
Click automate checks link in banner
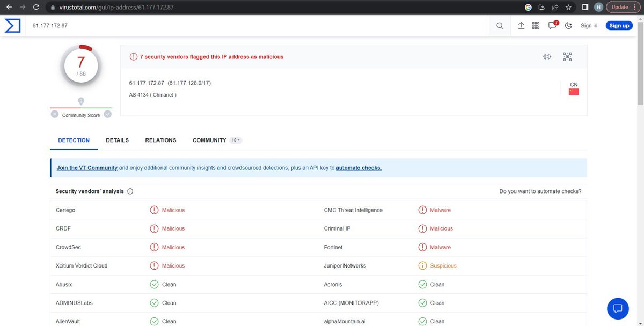[359, 168]
